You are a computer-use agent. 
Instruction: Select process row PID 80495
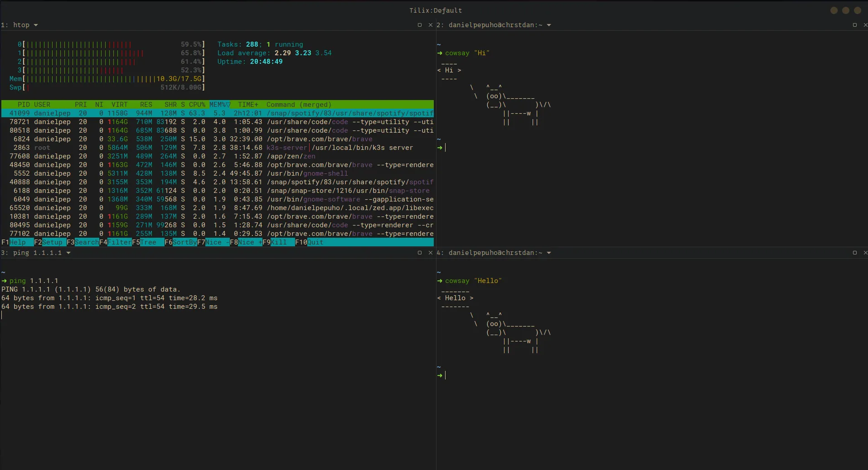(218, 225)
